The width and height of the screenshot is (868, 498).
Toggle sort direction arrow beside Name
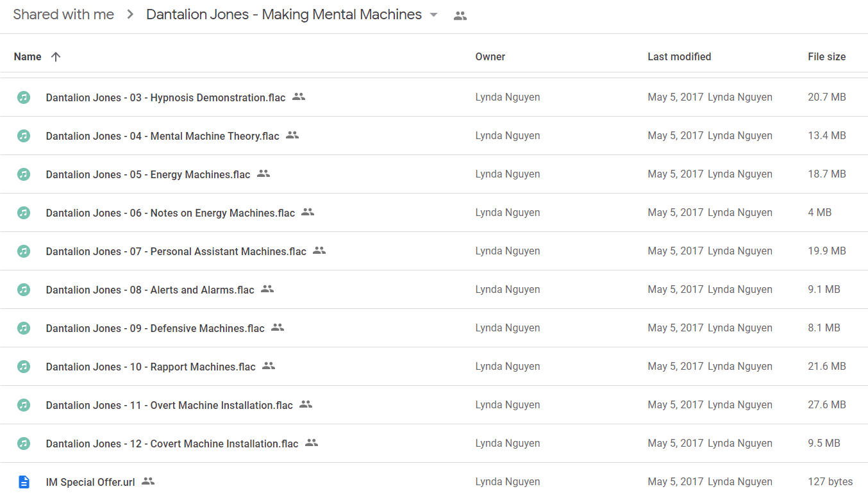56,56
